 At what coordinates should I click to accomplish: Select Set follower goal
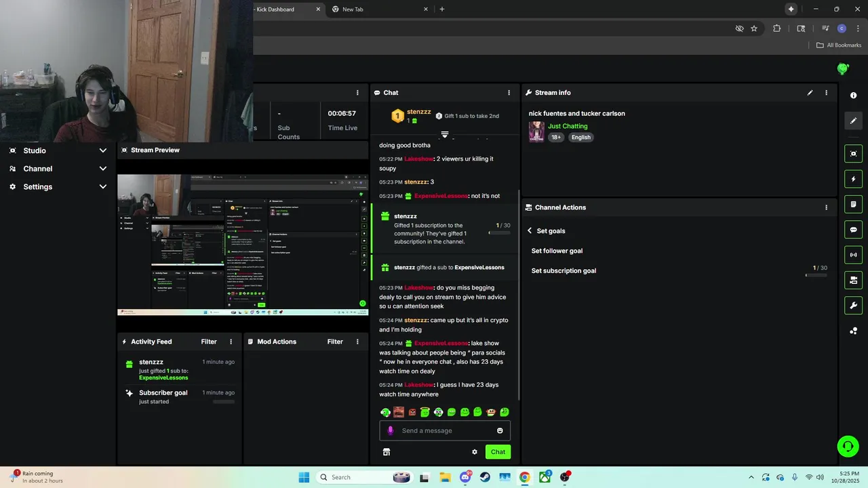[557, 251]
